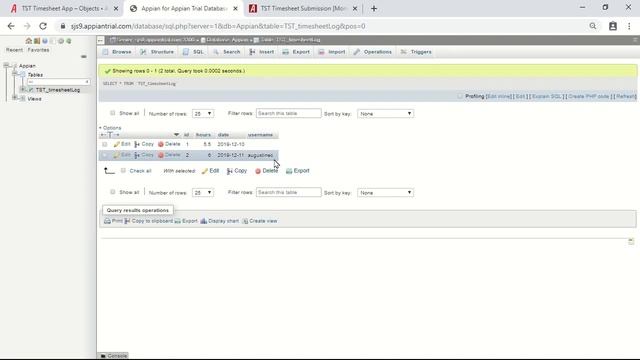Screen dimensions: 640x360
Task: Expand the Options section
Action: click(x=110, y=128)
